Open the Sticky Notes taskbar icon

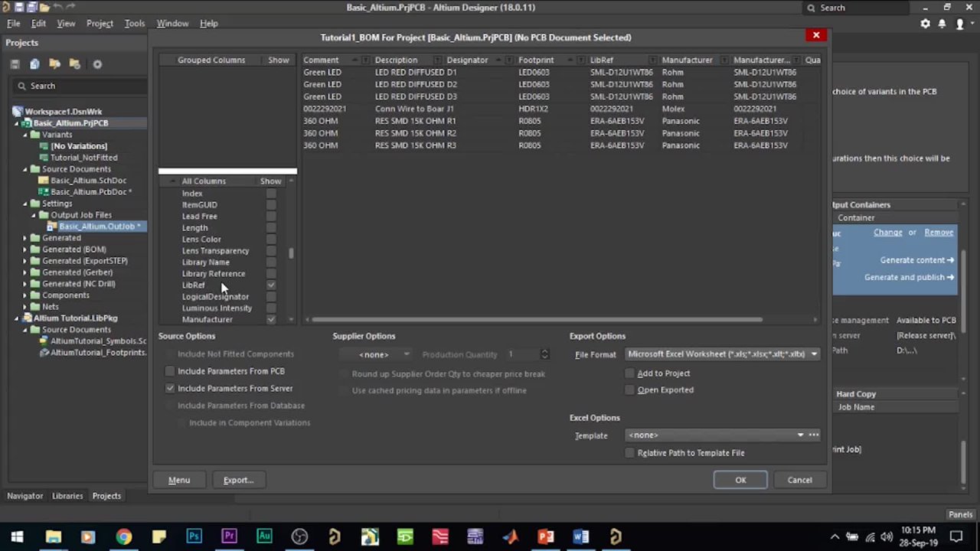158,536
